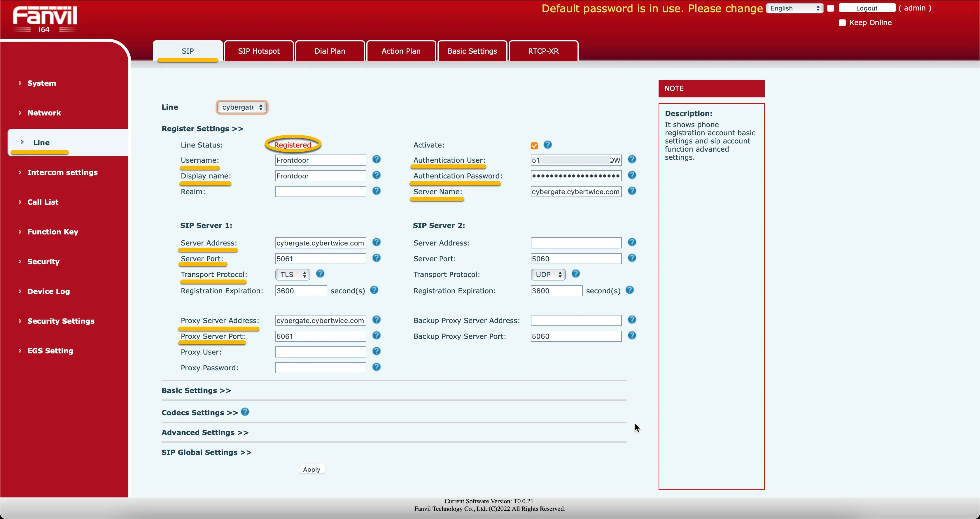The image size is (980, 519).
Task: Click help icon for SIP Server 1 port
Action: (x=376, y=258)
